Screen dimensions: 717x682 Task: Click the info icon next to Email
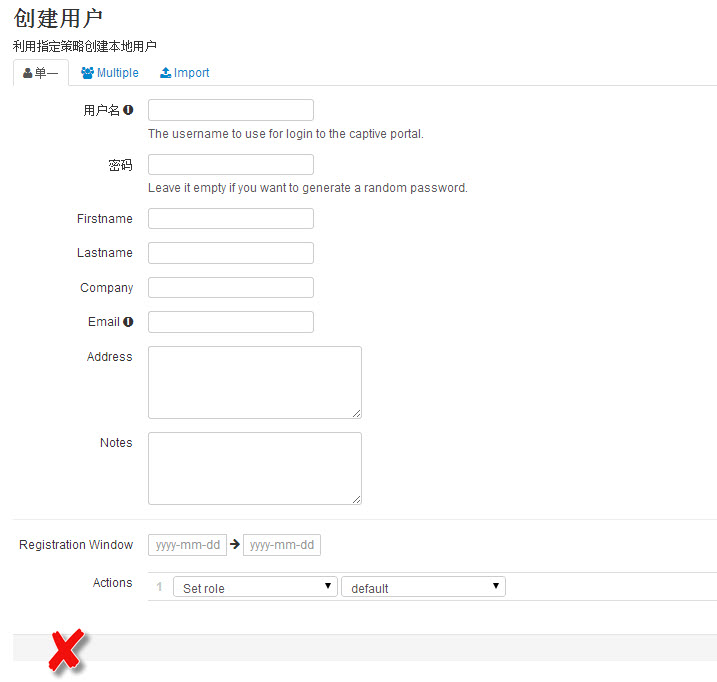click(x=128, y=322)
